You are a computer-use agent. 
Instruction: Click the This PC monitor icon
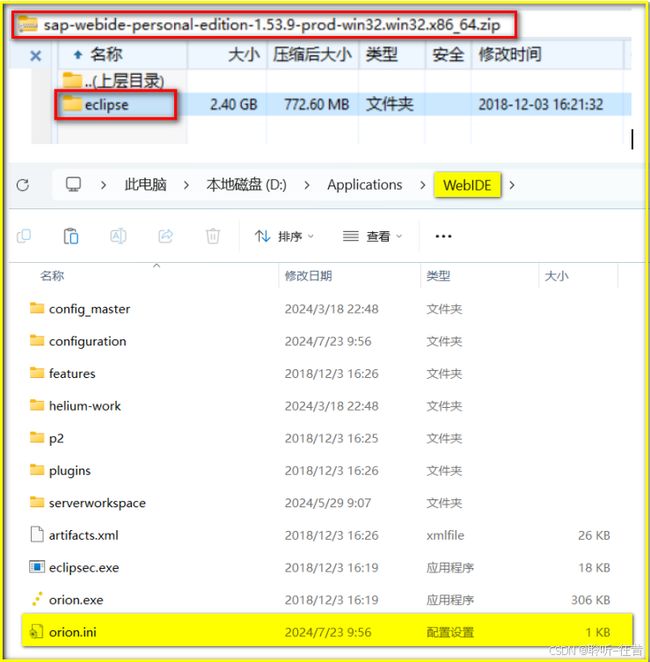click(x=73, y=184)
